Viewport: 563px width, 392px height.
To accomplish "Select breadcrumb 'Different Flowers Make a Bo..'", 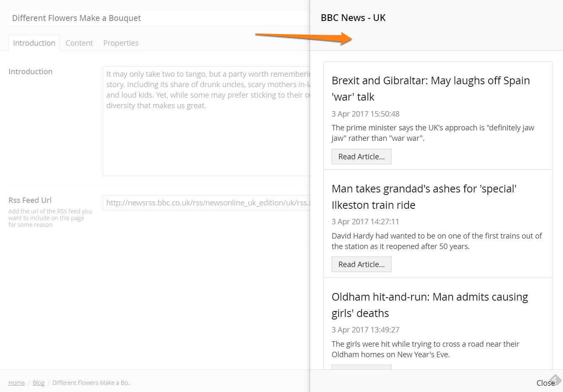I will [91, 382].
